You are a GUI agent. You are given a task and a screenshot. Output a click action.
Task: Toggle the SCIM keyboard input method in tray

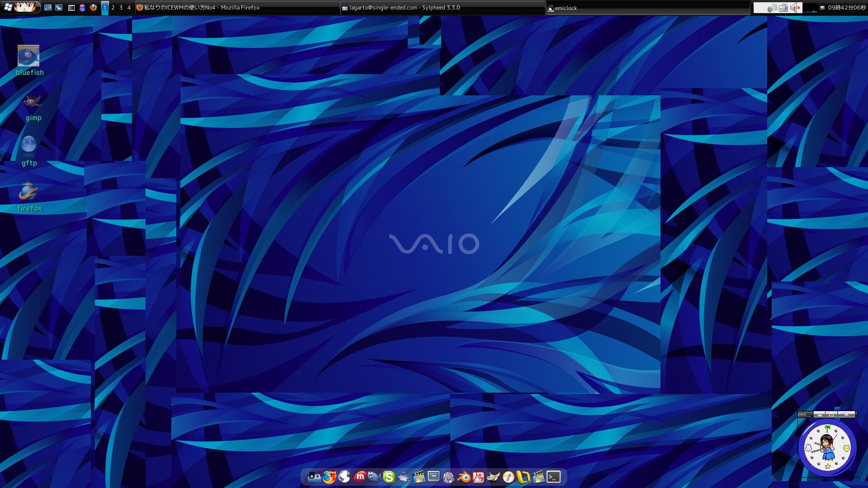[x=772, y=8]
